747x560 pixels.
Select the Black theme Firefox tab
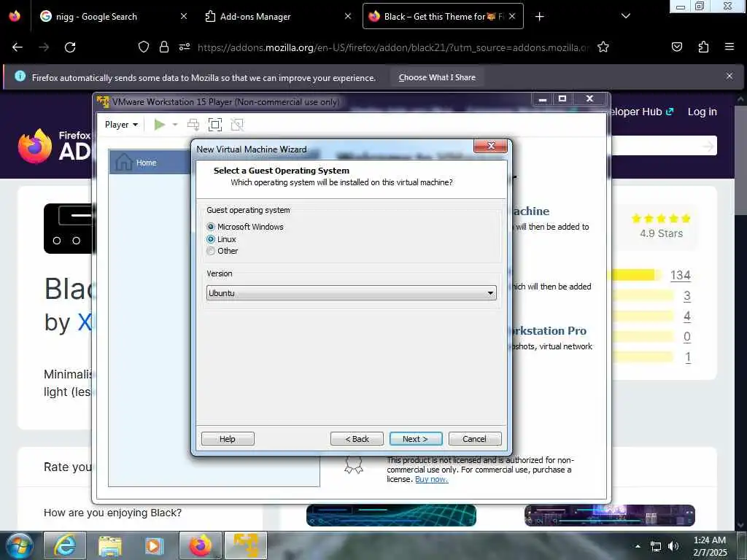443,16
